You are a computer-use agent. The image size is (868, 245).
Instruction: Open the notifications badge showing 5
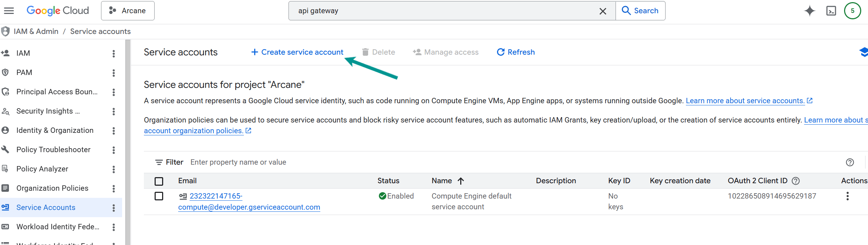[x=852, y=11]
